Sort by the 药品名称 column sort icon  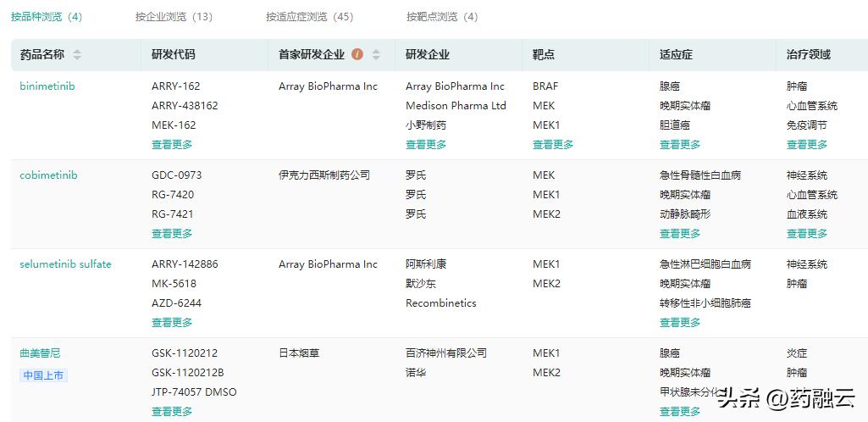tap(77, 55)
